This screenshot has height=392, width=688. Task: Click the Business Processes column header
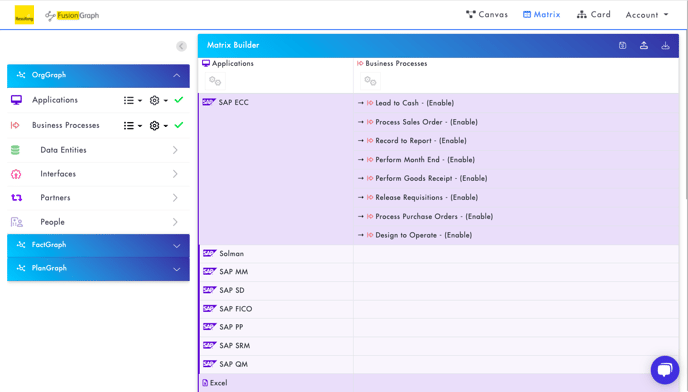392,63
